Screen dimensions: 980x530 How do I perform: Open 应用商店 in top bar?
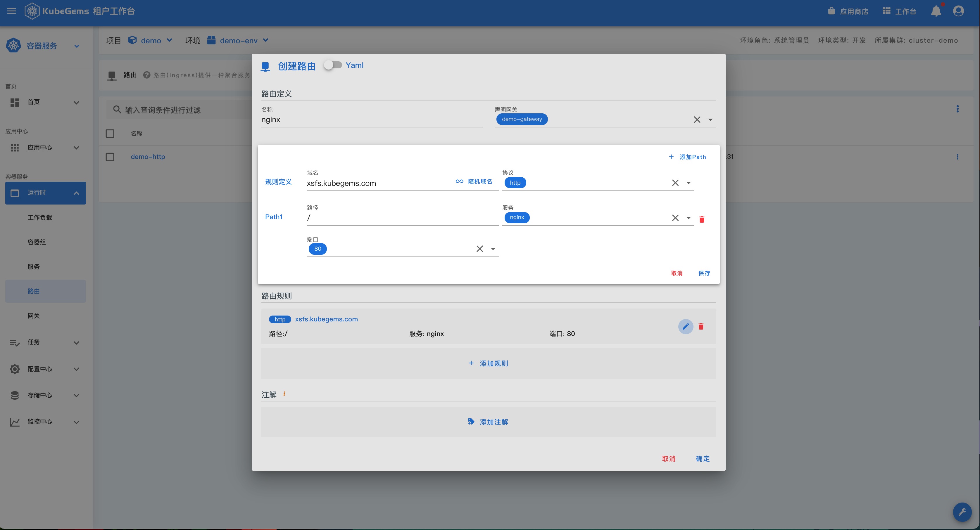(848, 11)
